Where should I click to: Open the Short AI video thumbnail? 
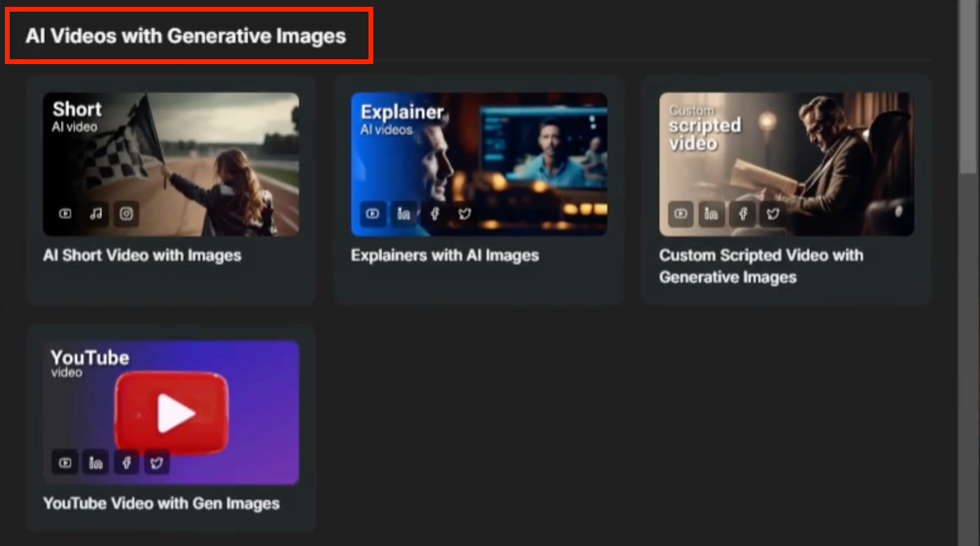(x=171, y=164)
